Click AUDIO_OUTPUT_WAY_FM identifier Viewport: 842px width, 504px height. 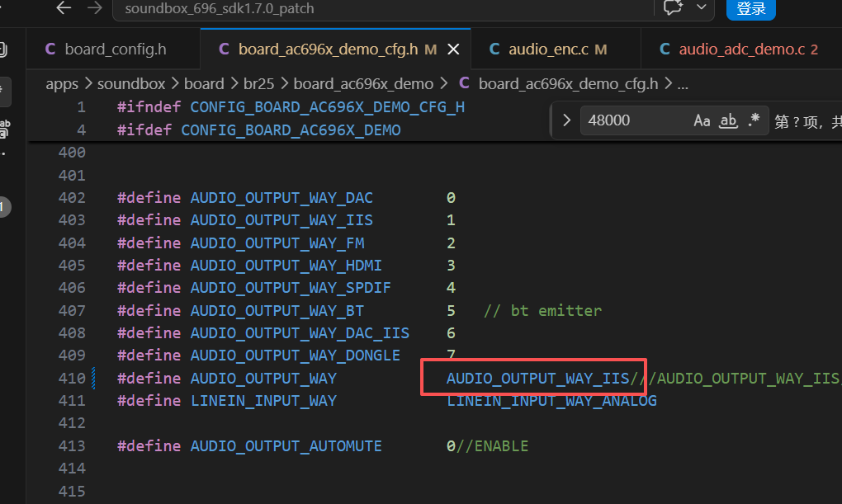point(277,243)
